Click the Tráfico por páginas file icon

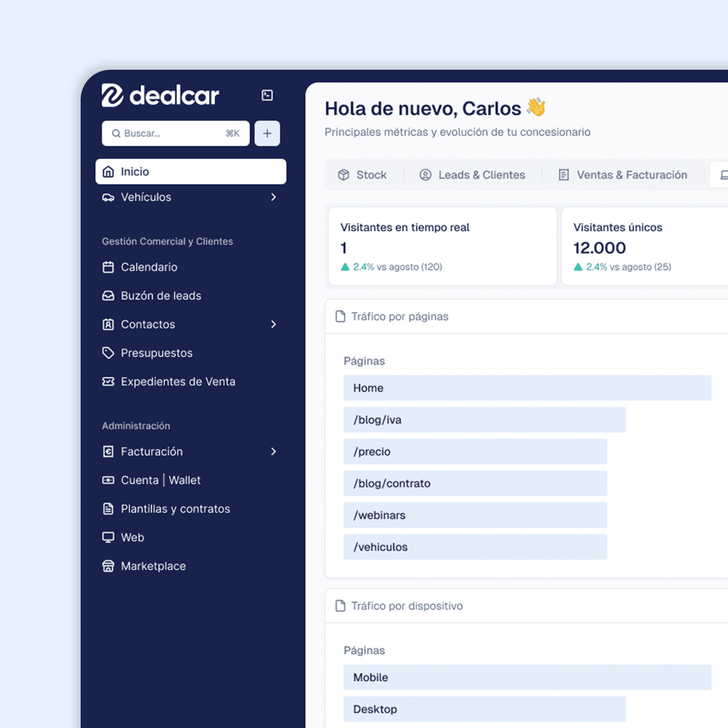340,317
